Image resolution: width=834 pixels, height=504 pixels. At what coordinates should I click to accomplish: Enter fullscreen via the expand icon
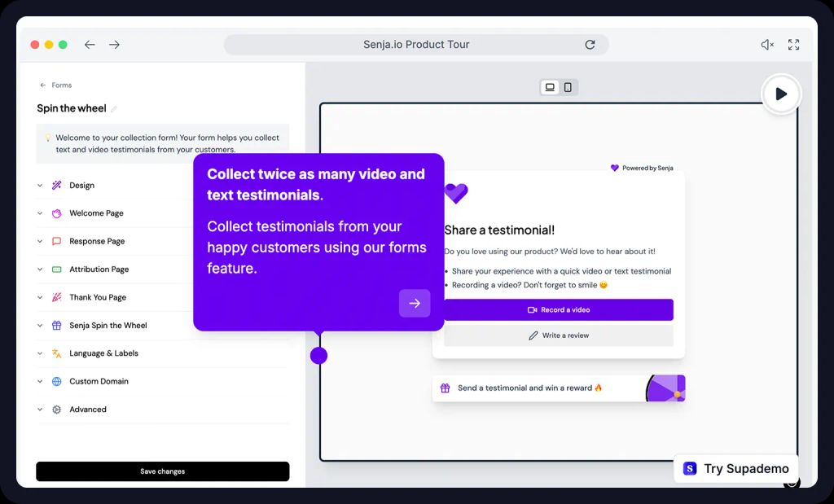[x=793, y=45]
